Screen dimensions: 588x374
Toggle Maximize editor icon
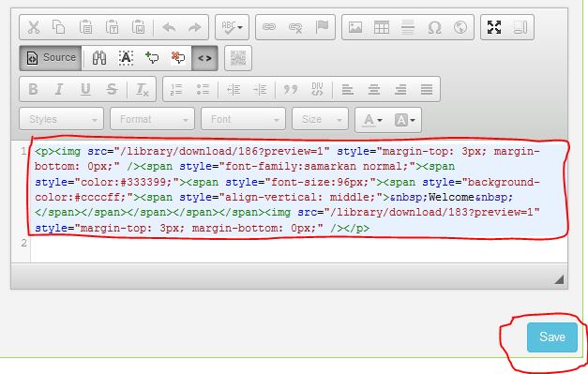click(x=494, y=27)
